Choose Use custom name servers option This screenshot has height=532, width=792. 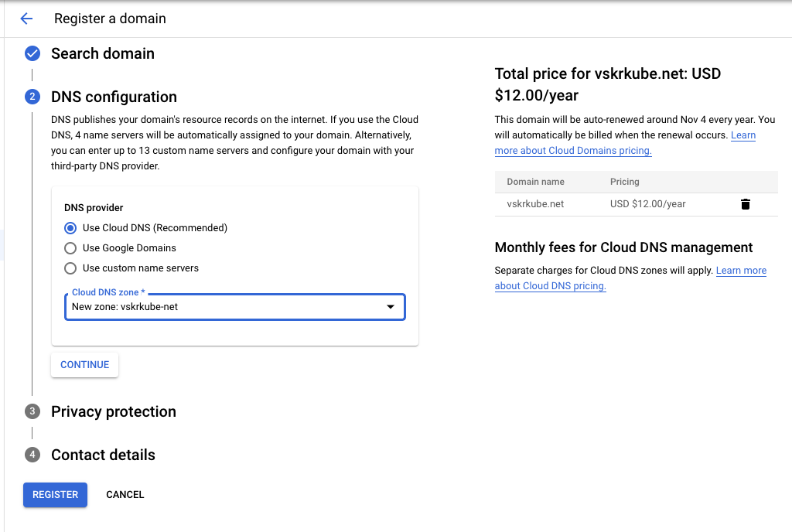point(70,268)
